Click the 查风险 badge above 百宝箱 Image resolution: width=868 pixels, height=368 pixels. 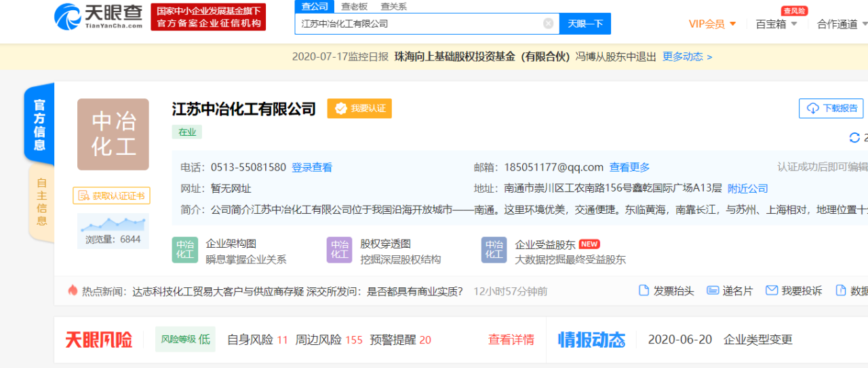click(x=794, y=11)
